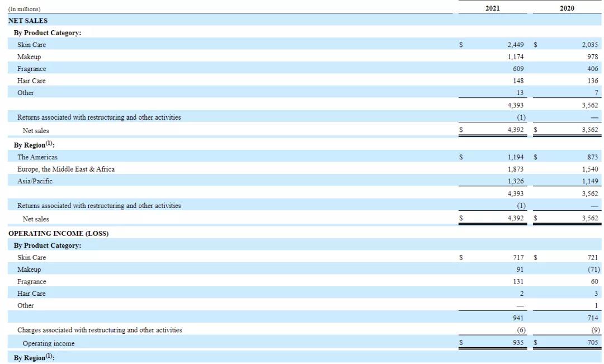Click 'Fragrance' label in the 609 row
Screen dimensions: 604x364
[x=31, y=69]
